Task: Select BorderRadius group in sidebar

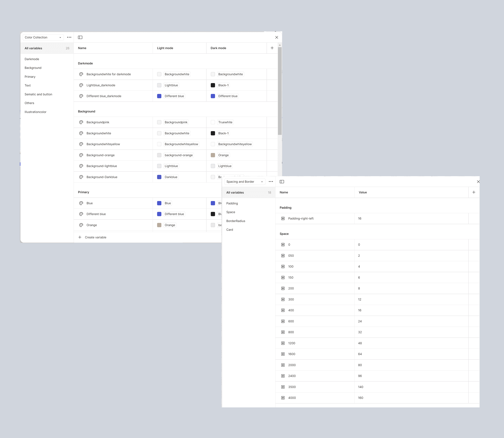Action: (236, 221)
